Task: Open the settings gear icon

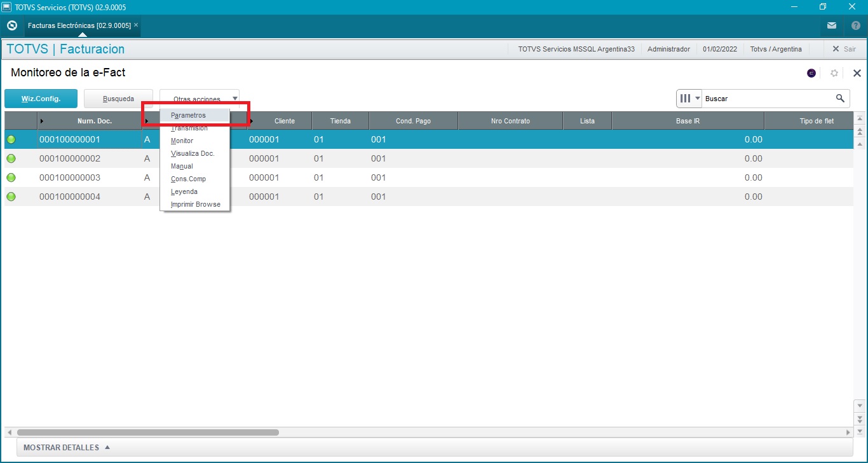Action: pyautogui.click(x=834, y=73)
